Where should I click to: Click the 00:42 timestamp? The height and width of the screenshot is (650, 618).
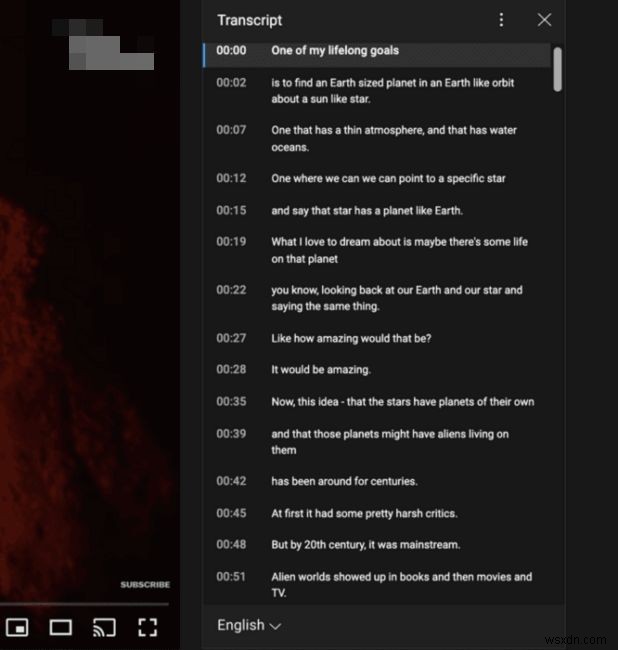231,481
